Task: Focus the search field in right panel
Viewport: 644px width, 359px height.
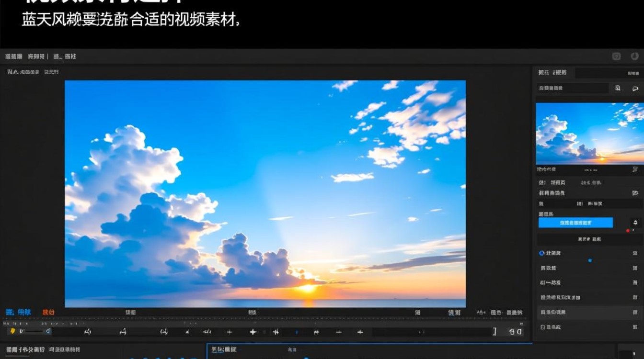Action: point(572,88)
